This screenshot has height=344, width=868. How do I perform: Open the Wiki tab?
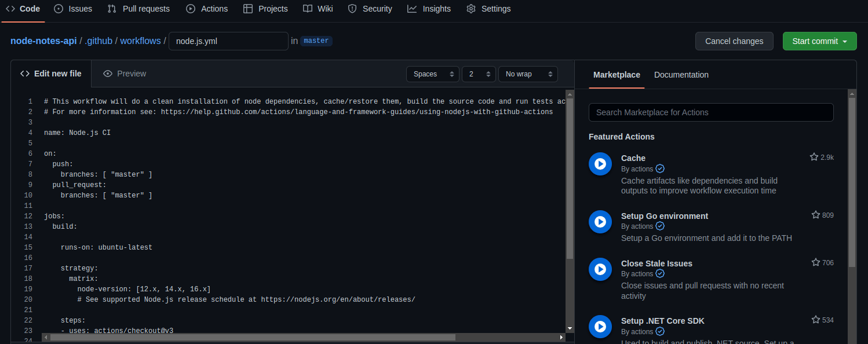pyautogui.click(x=318, y=9)
